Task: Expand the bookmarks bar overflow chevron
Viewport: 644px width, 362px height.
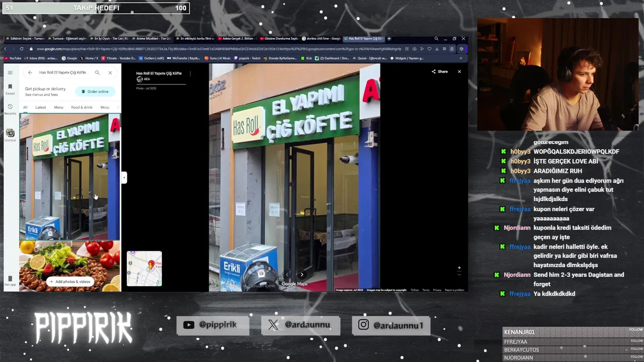Action: click(x=461, y=58)
